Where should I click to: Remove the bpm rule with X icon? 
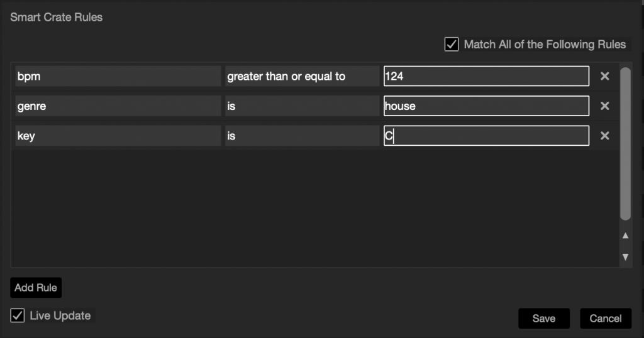pyautogui.click(x=604, y=76)
